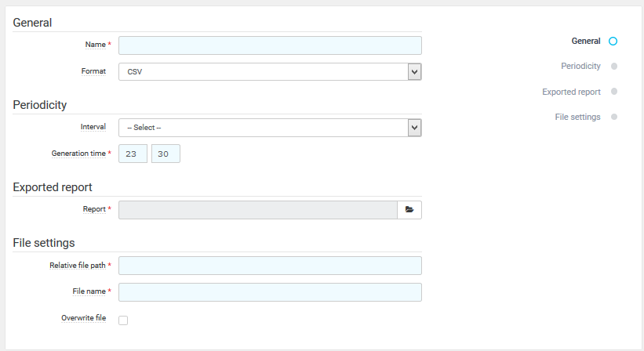Click into the File name input

tap(270, 292)
